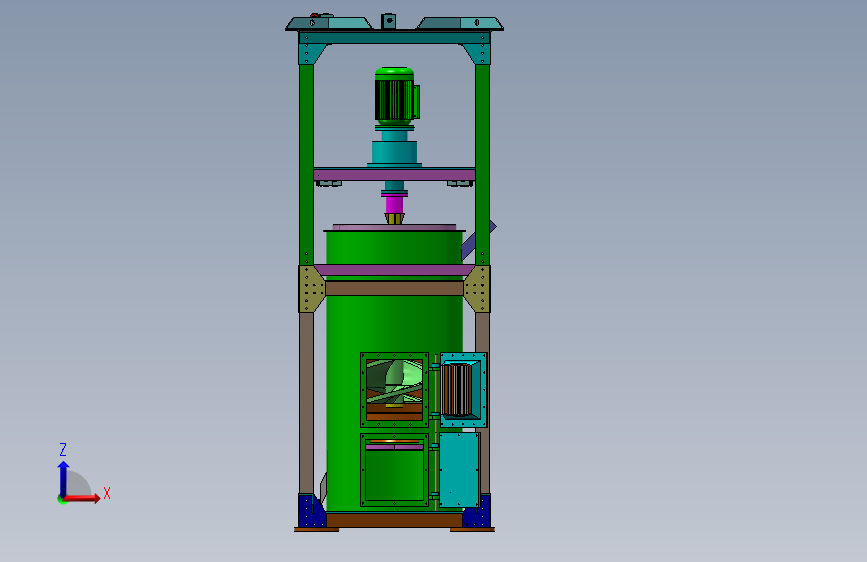Select the green electric motor on top
This screenshot has width=867, height=562.
pos(395,96)
